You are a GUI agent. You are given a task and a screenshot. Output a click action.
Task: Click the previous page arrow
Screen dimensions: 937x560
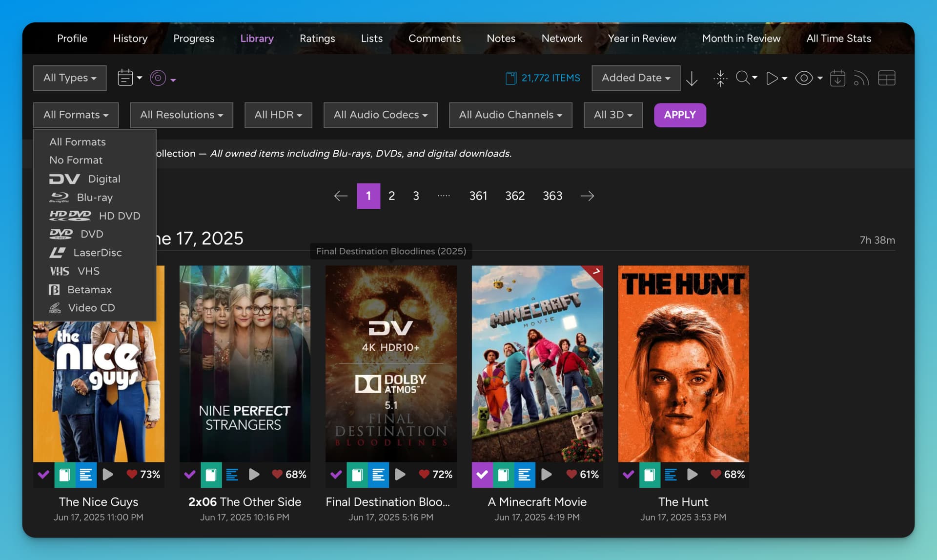341,196
